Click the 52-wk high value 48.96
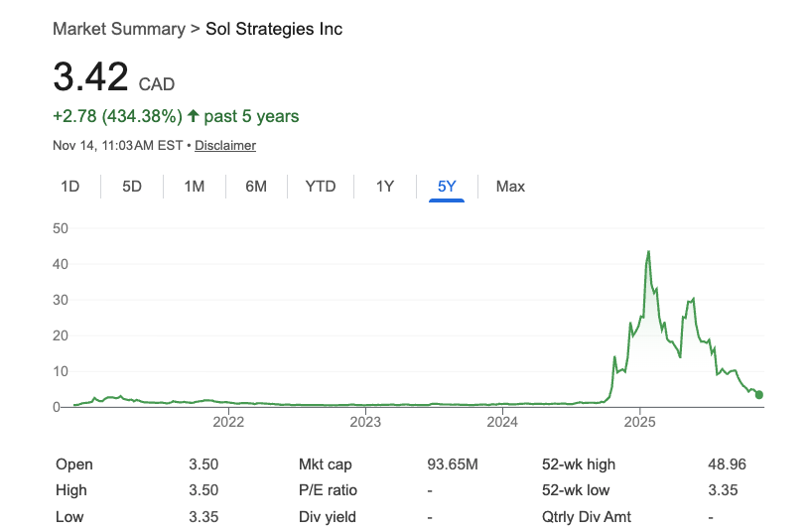The width and height of the screenshot is (808, 532). (724, 465)
